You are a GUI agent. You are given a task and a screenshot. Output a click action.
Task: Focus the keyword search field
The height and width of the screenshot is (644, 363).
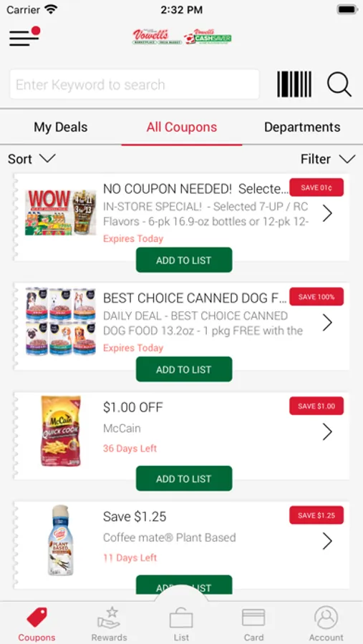[x=135, y=84]
